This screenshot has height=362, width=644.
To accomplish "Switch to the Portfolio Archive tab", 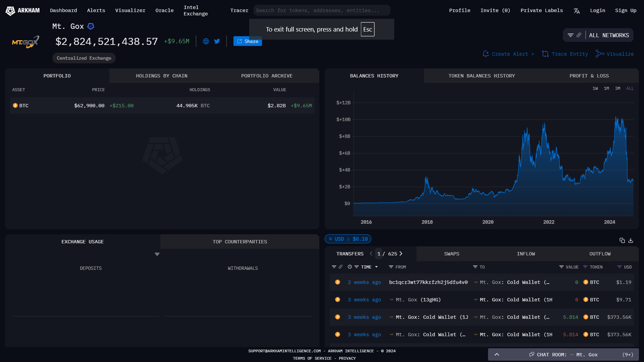I will coord(267,76).
